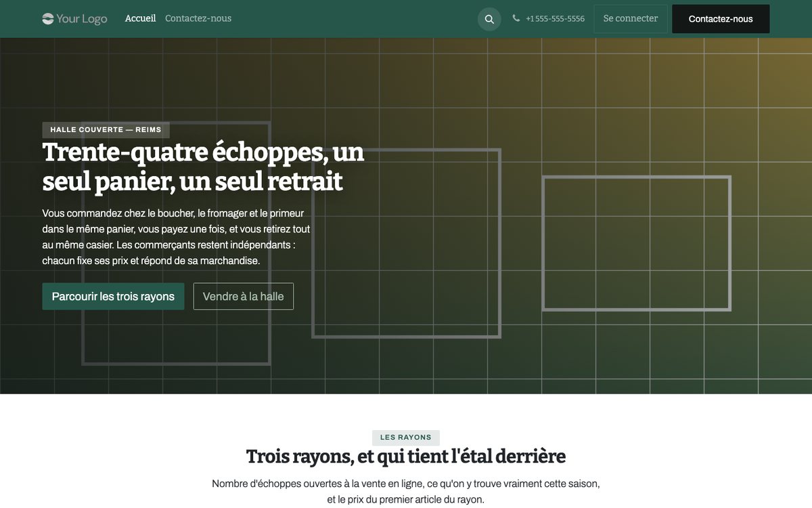812x508 pixels.
Task: Click the +1 555-555-5556 phone number
Action: coord(555,19)
